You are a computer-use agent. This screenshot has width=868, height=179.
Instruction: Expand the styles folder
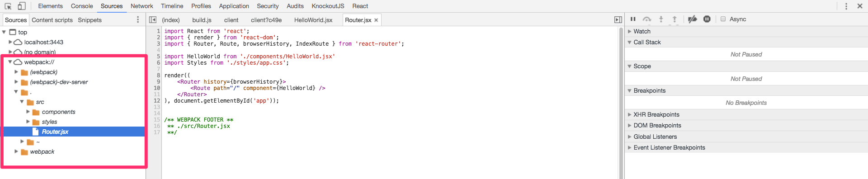click(28, 122)
